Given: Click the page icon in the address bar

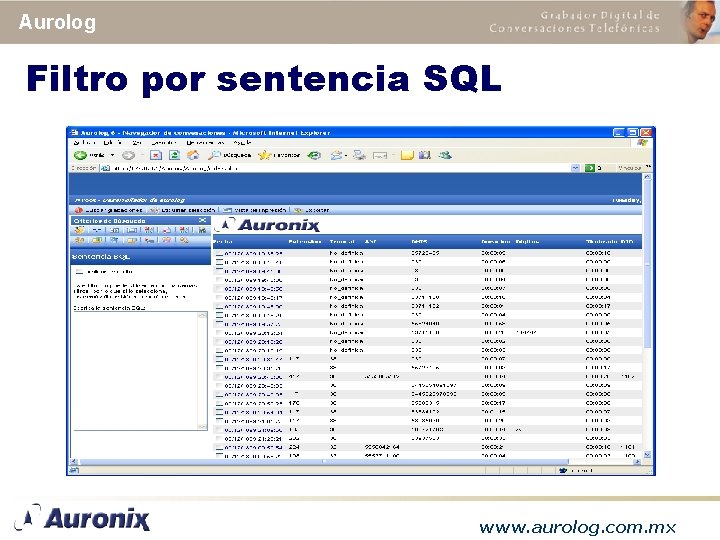Looking at the screenshot, I should (106, 168).
